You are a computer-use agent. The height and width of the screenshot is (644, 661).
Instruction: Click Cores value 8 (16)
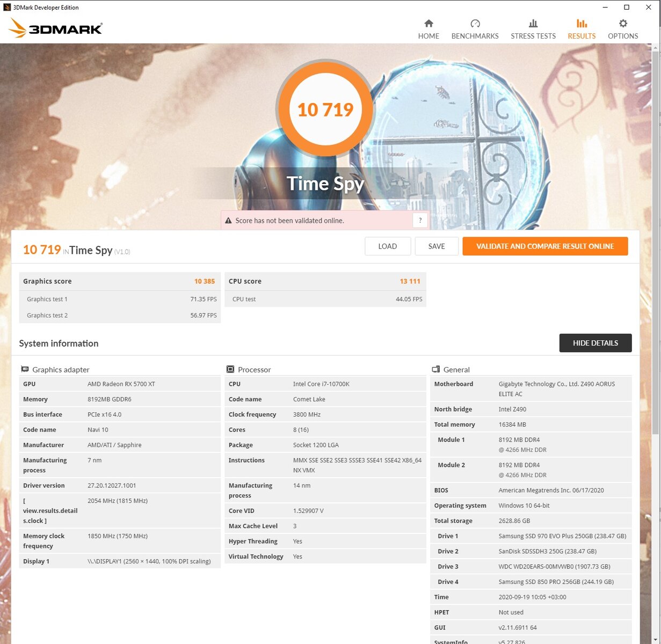pyautogui.click(x=301, y=430)
